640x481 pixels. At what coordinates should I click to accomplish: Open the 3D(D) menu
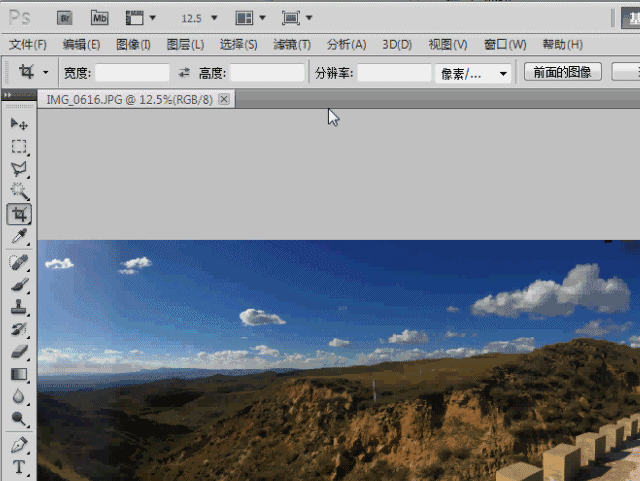tap(397, 45)
